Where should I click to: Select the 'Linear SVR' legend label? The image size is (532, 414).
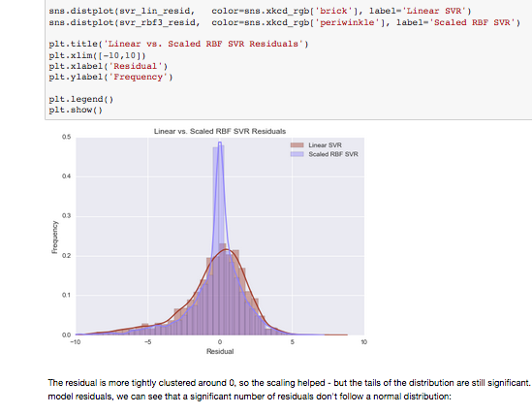click(325, 144)
